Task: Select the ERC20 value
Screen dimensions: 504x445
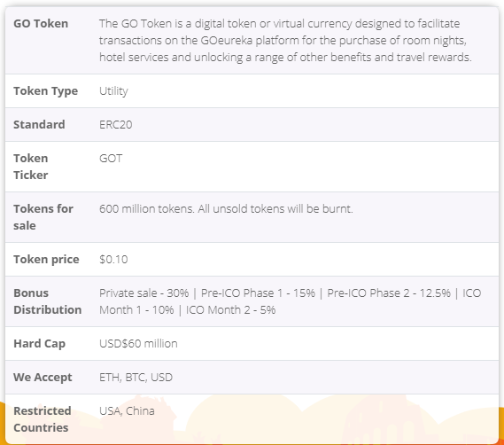Action: [116, 124]
